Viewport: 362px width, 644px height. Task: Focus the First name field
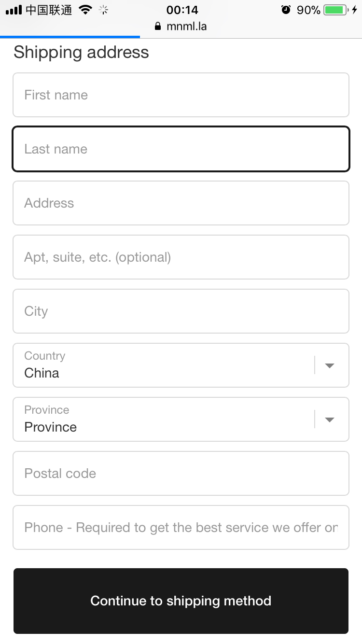(x=181, y=95)
